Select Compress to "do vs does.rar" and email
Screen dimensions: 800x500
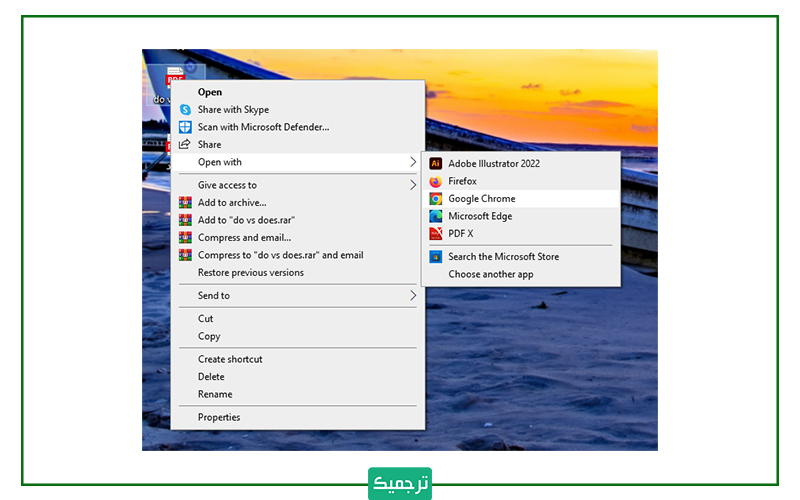298,255
